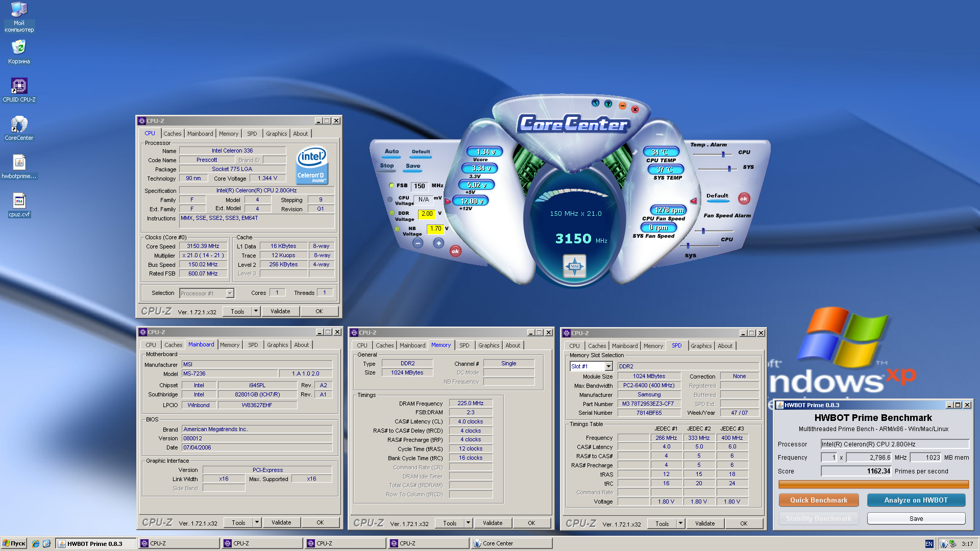Select the FSB radio button in CoreCenter
The height and width of the screenshot is (551, 980).
click(x=391, y=186)
